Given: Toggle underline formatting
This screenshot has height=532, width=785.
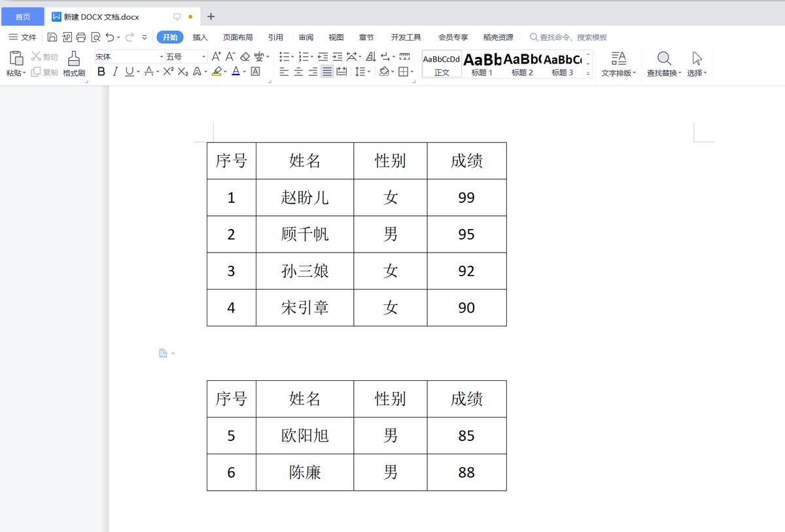Looking at the screenshot, I should point(128,72).
